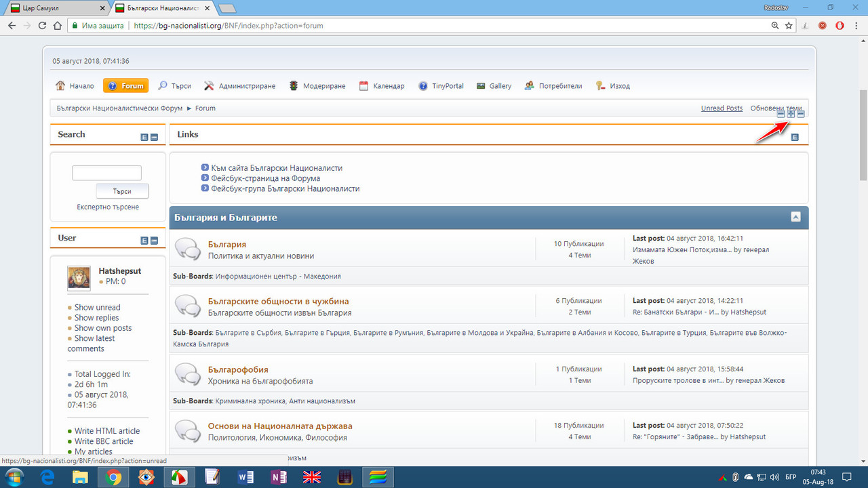
Task: Click the E edit icon on Links block
Action: 795,138
